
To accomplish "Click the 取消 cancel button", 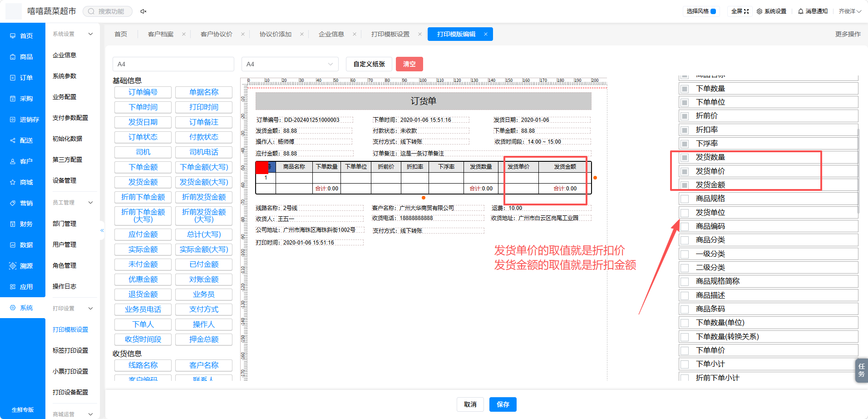I will pos(470,404).
